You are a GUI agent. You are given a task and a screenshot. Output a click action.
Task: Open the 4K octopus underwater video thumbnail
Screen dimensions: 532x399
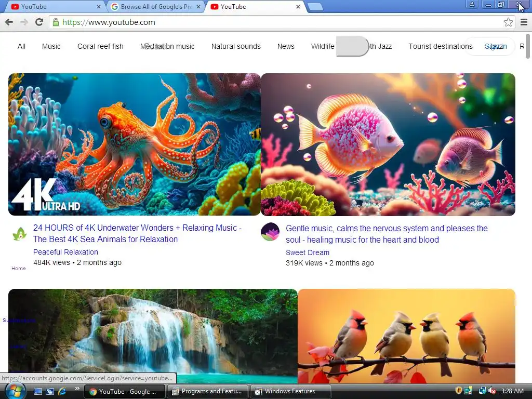coord(135,144)
